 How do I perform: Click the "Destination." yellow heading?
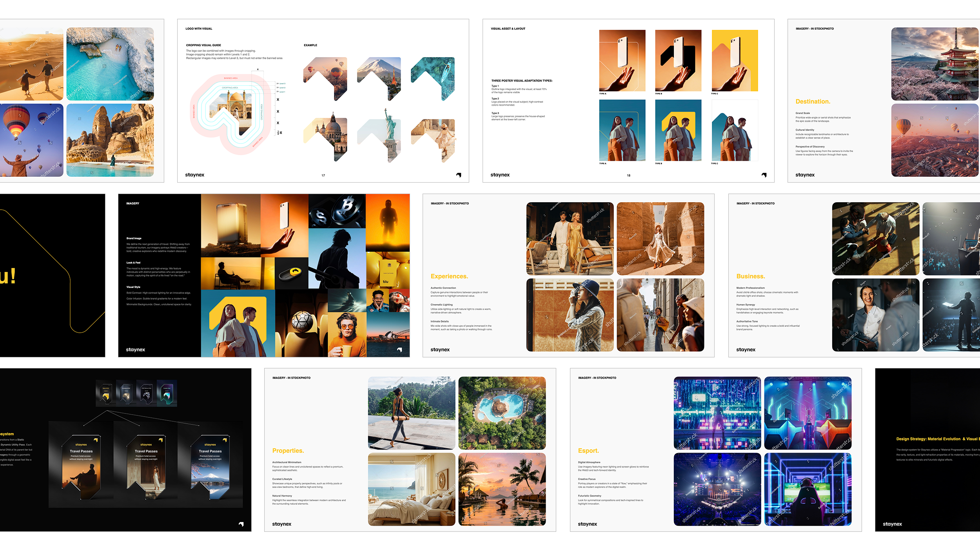tap(813, 101)
